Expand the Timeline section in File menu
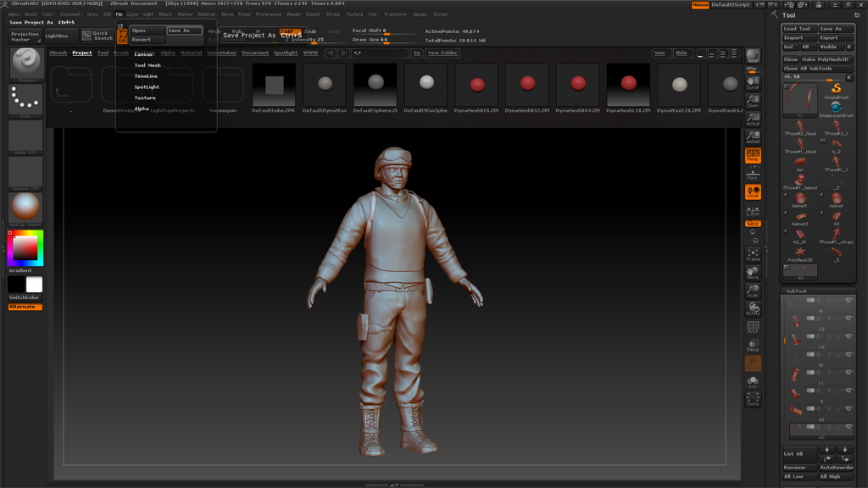 pos(146,76)
